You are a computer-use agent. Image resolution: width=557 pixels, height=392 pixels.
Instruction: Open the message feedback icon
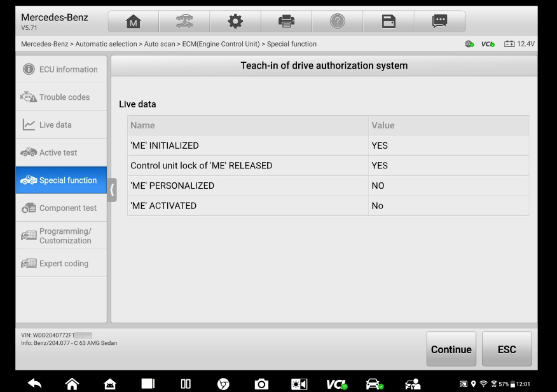[x=439, y=22]
